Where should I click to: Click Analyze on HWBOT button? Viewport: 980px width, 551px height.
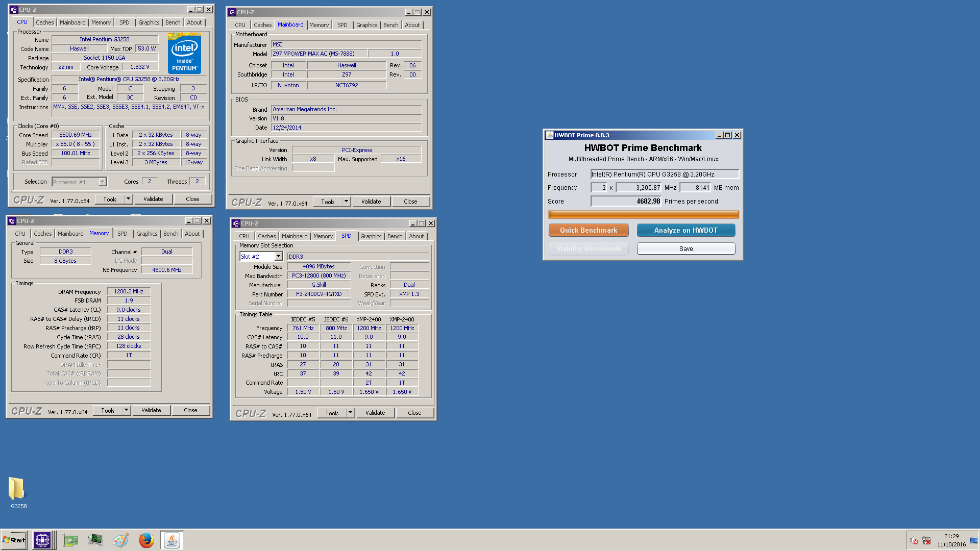[x=686, y=230]
